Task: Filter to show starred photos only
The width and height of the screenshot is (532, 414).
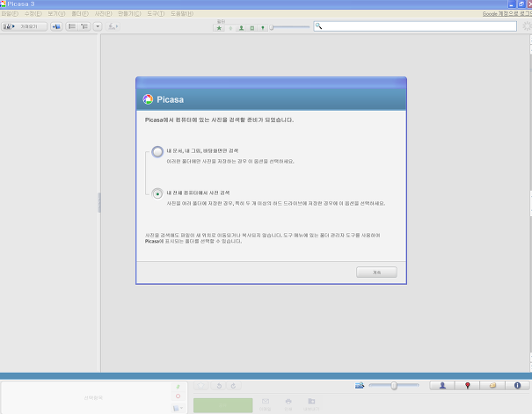Action: tap(219, 28)
